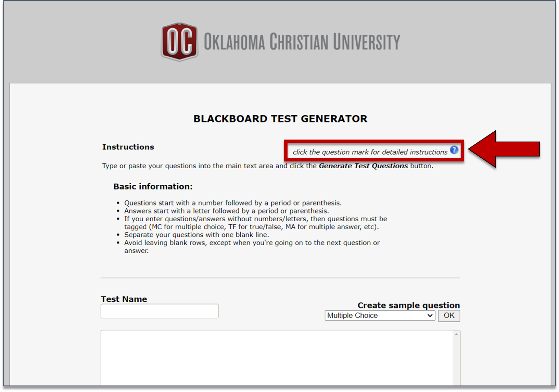Click the Instructions heading

(128, 147)
